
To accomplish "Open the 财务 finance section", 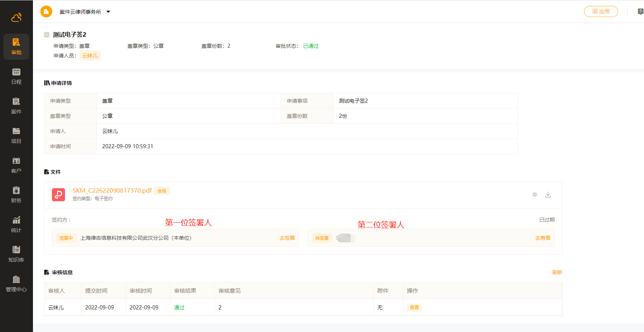I will click(16, 195).
